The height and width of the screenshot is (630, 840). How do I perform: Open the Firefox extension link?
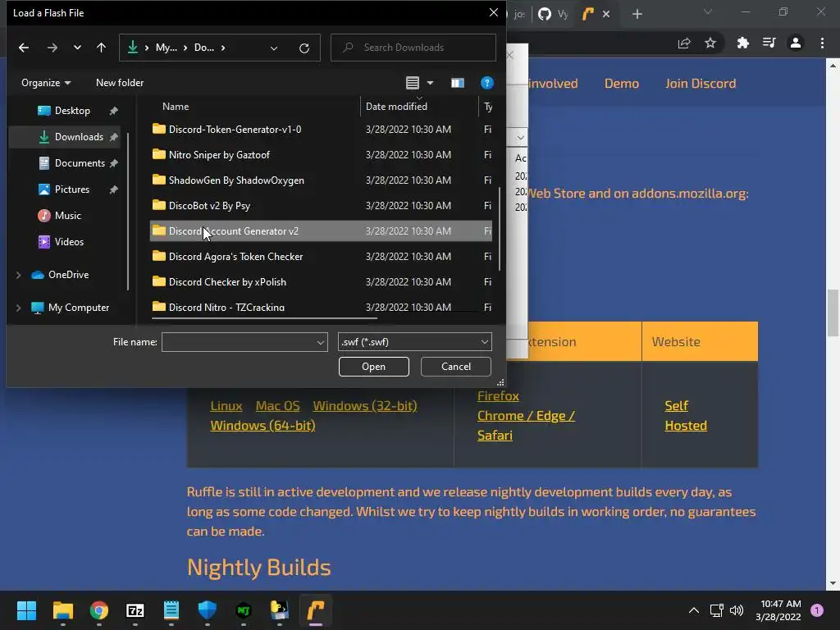498,396
